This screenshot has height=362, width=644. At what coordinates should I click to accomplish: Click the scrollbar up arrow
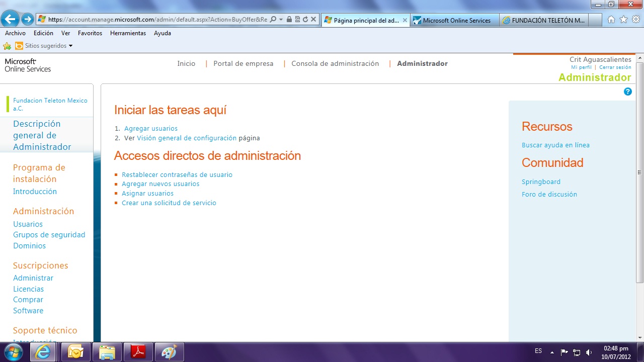pos(639,57)
